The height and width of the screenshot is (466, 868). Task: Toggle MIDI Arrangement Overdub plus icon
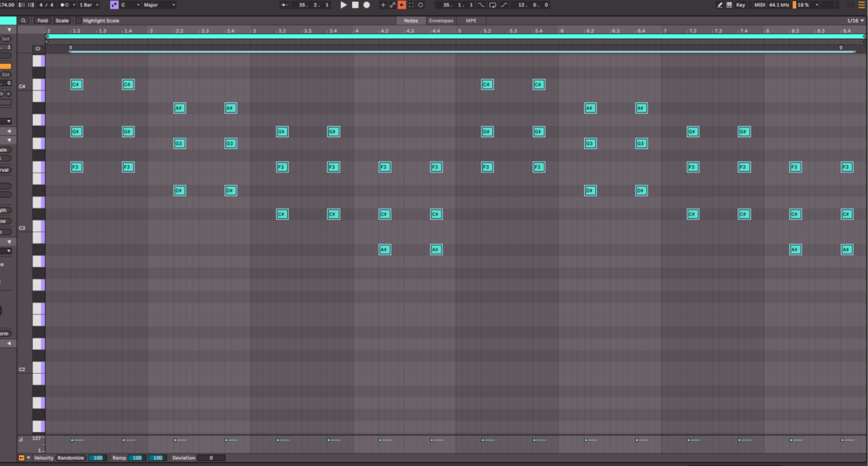(383, 5)
